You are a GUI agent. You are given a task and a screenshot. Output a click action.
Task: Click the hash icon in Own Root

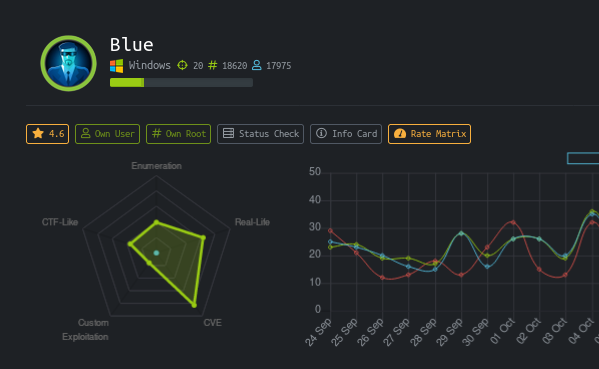click(157, 133)
